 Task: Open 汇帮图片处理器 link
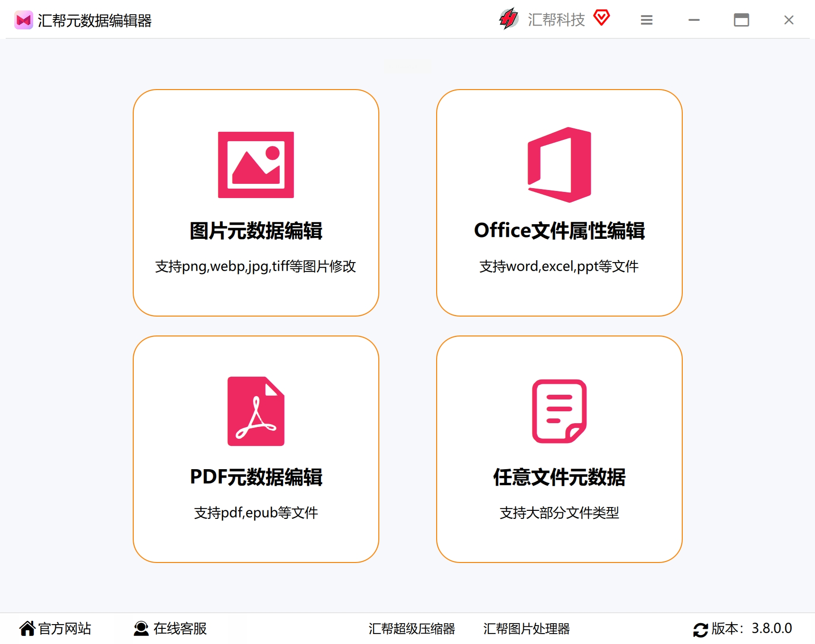point(527,629)
